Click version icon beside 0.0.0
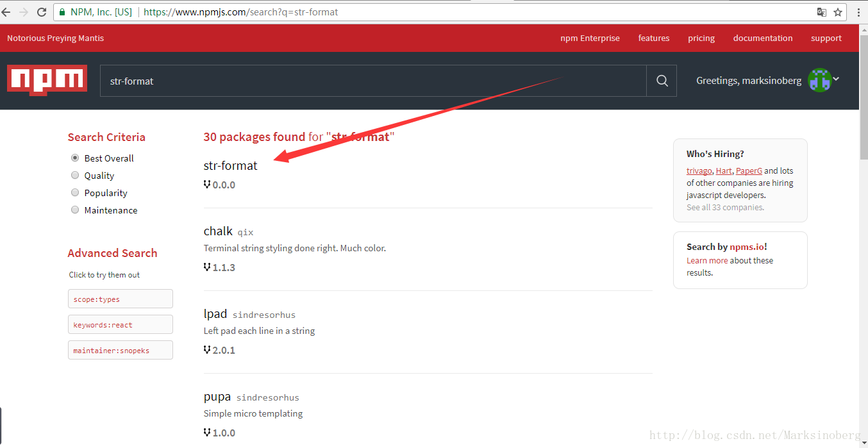The height and width of the screenshot is (448, 868). (x=207, y=185)
